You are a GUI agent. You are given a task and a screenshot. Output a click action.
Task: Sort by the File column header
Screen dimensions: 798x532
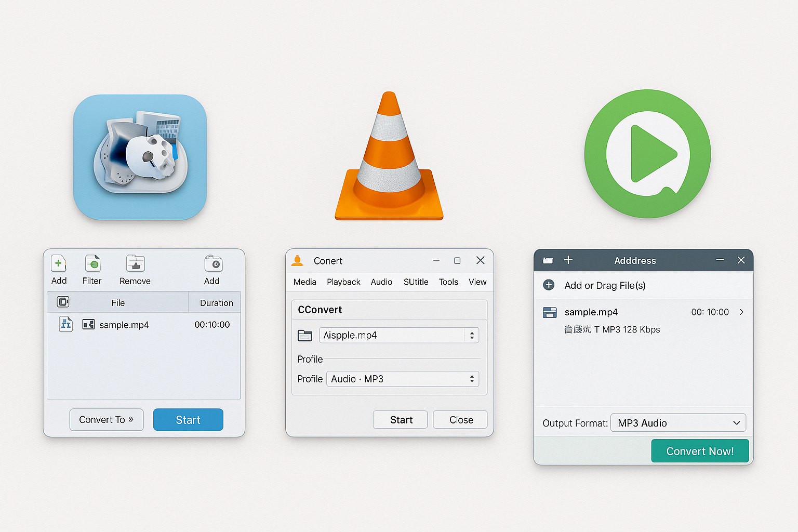click(x=118, y=302)
